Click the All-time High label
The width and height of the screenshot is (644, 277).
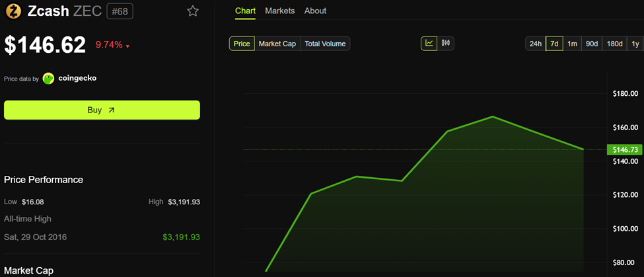(x=28, y=219)
